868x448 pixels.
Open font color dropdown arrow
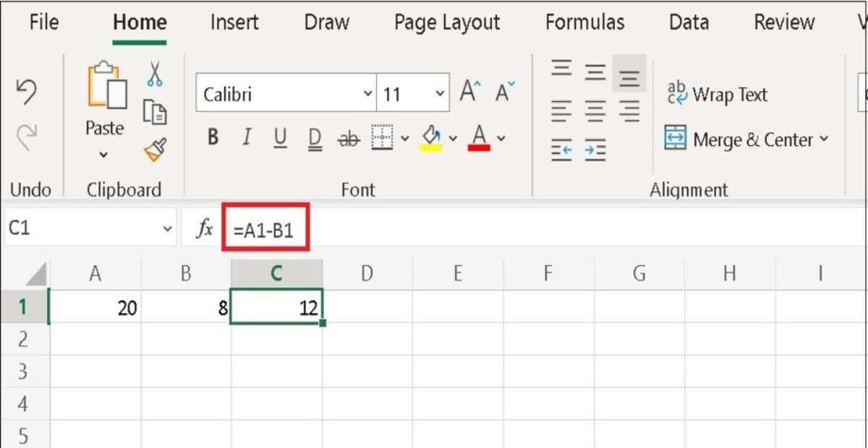coord(501,138)
